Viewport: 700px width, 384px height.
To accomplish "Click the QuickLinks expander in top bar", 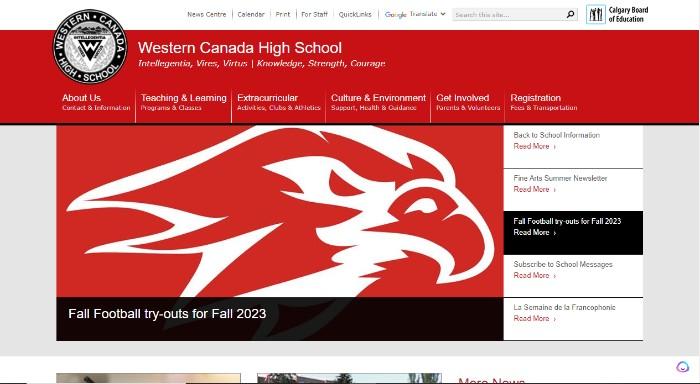I will pos(355,14).
